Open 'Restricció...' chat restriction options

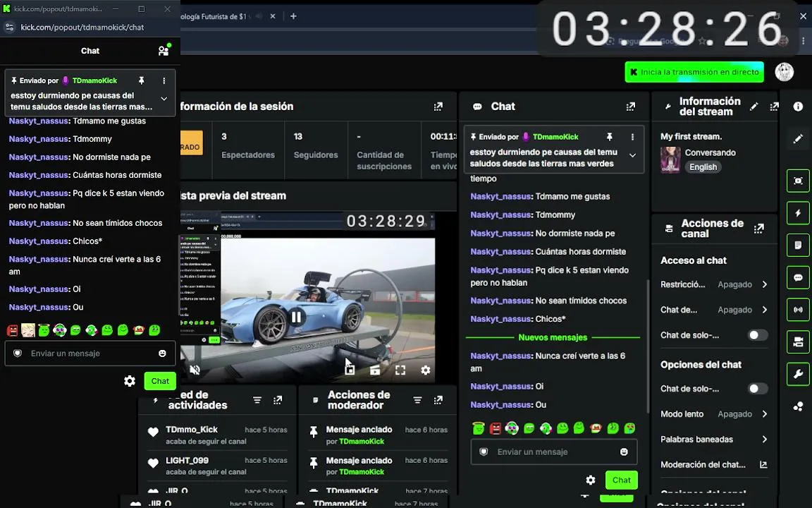pos(714,284)
